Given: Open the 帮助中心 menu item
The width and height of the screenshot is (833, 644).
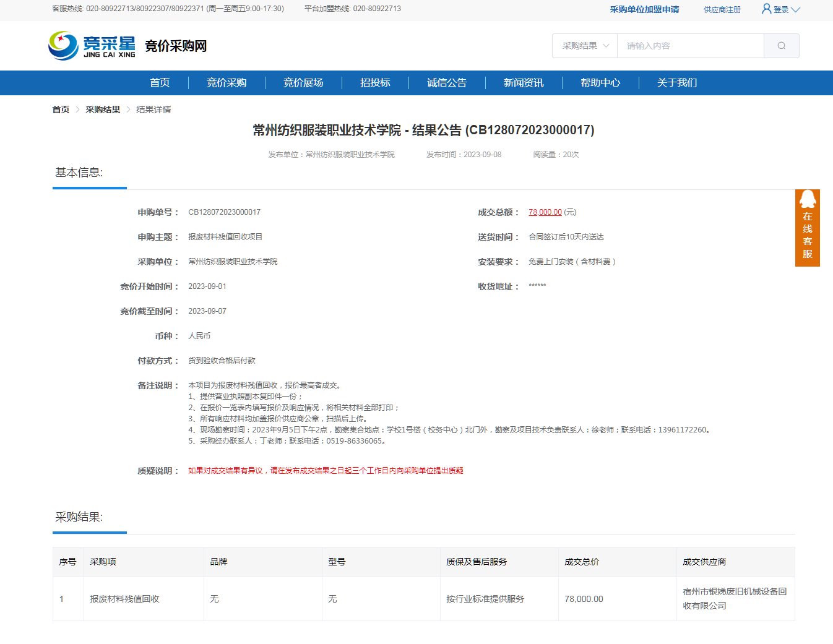Looking at the screenshot, I should pyautogui.click(x=600, y=83).
